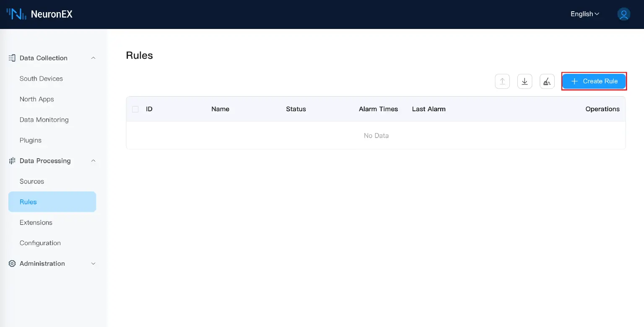644x327 pixels.
Task: Expand the Administration section chevron
Action: pyautogui.click(x=93, y=264)
